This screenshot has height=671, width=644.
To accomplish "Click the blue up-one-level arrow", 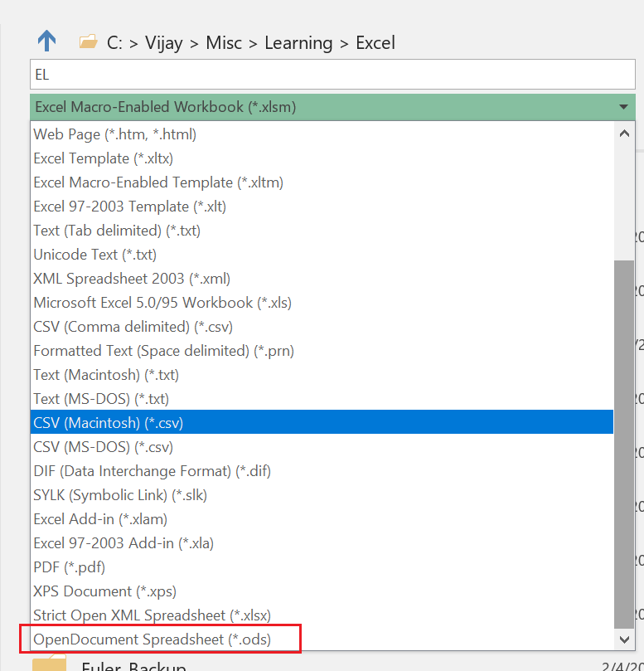I will pyautogui.click(x=46, y=41).
